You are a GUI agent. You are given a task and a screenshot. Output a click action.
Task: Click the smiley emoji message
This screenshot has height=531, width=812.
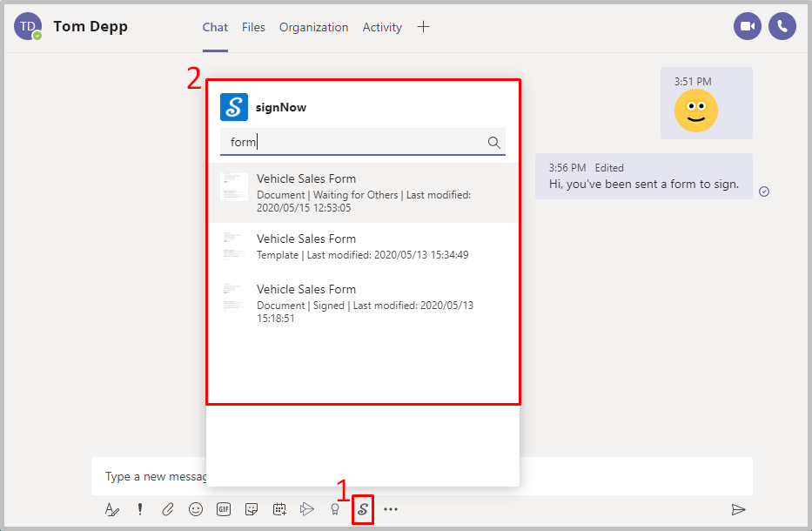coord(696,111)
